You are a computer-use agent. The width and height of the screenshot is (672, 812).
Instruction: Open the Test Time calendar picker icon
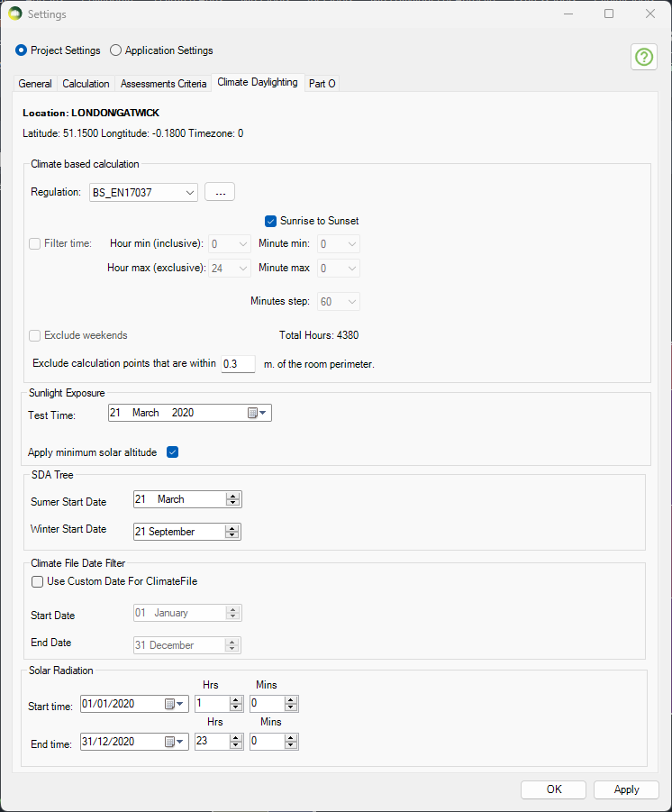tap(258, 413)
